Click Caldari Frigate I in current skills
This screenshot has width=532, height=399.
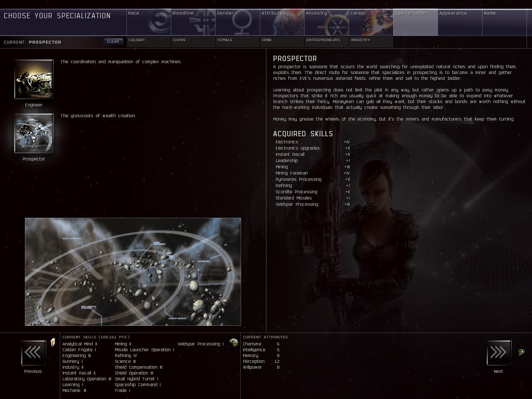(79, 350)
